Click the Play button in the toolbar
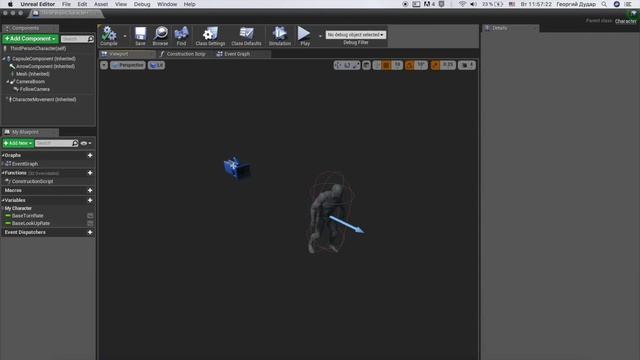Image resolution: width=640 pixels, height=360 pixels. point(304,36)
